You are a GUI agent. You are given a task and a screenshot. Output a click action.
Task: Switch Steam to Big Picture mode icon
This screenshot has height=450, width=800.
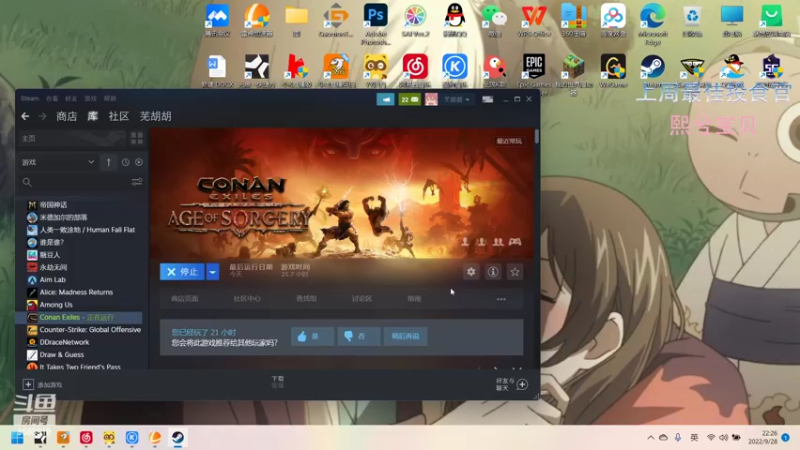coord(488,99)
